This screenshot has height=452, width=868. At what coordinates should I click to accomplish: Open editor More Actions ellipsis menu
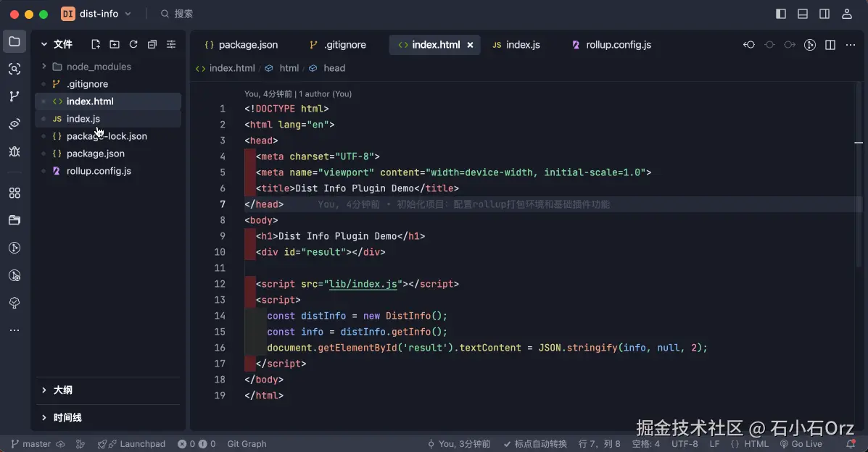[x=851, y=45]
